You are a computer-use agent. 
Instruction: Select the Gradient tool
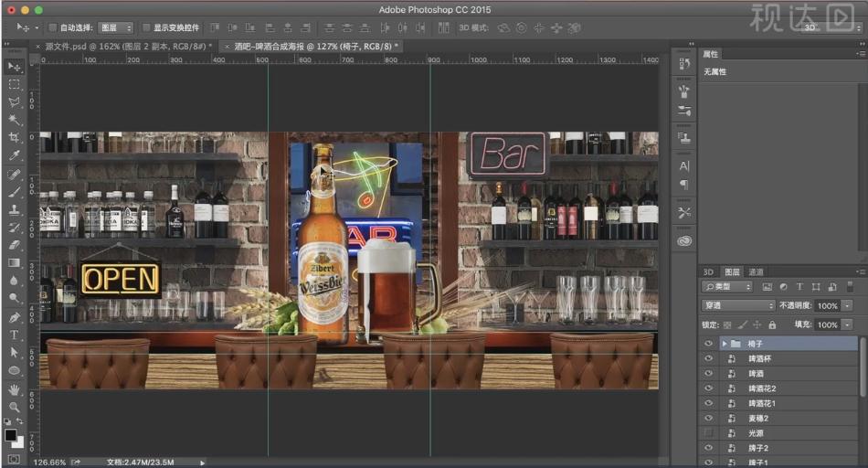tap(14, 263)
